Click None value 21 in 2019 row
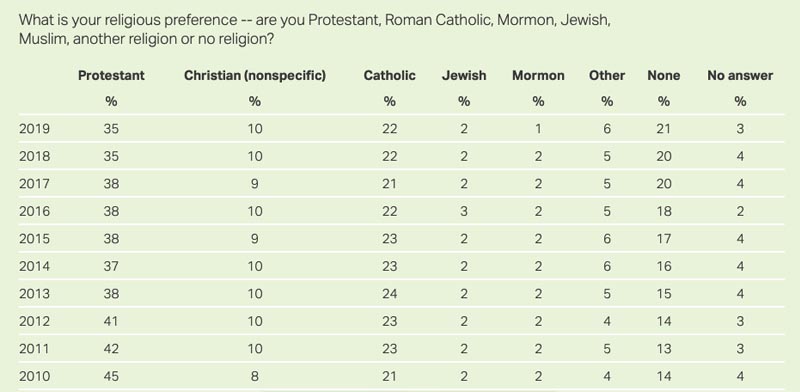 (x=663, y=129)
